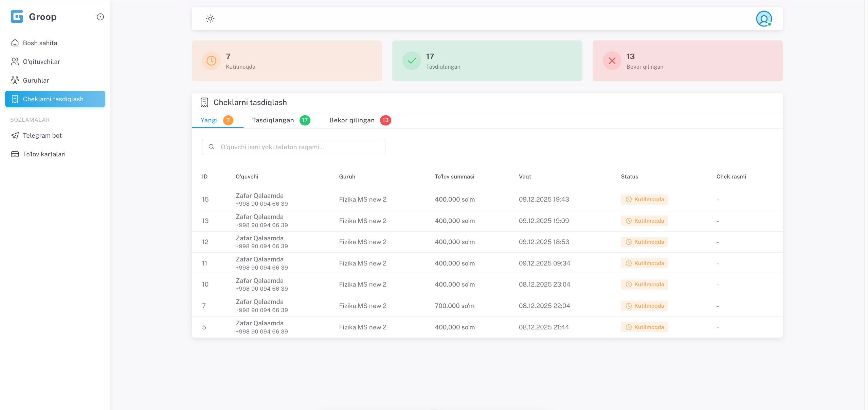Click the green checkmark Tasdiqlangan card icon
868x410 pixels.
click(412, 61)
